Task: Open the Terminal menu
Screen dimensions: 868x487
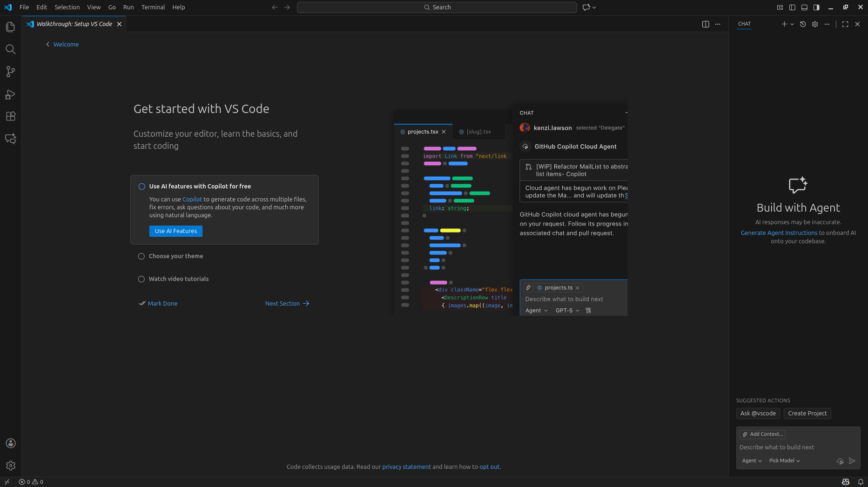Action: pyautogui.click(x=153, y=7)
